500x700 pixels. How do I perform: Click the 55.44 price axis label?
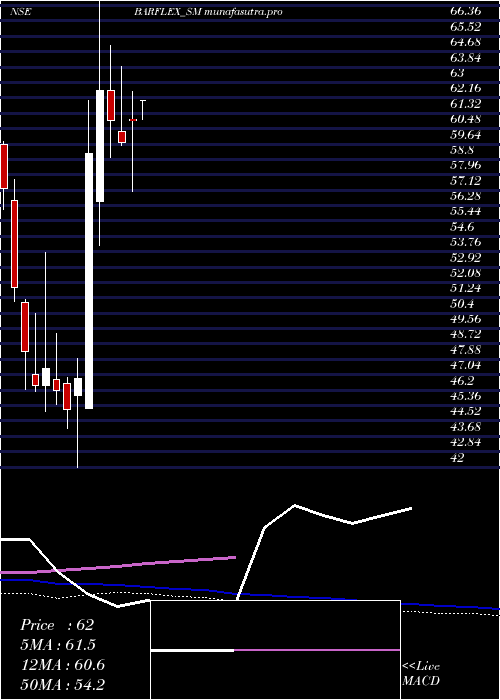466,212
